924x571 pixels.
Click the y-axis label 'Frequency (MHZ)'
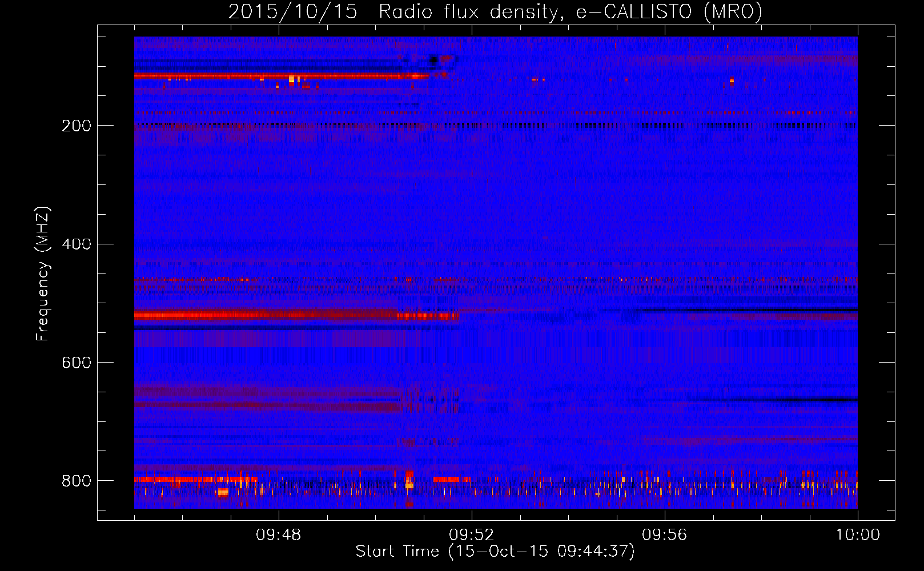tap(43, 274)
